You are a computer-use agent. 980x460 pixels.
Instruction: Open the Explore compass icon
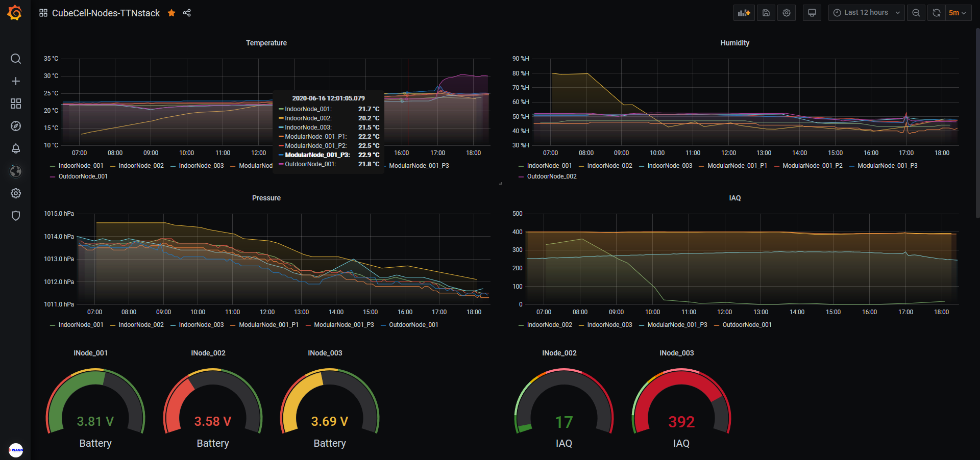tap(16, 126)
